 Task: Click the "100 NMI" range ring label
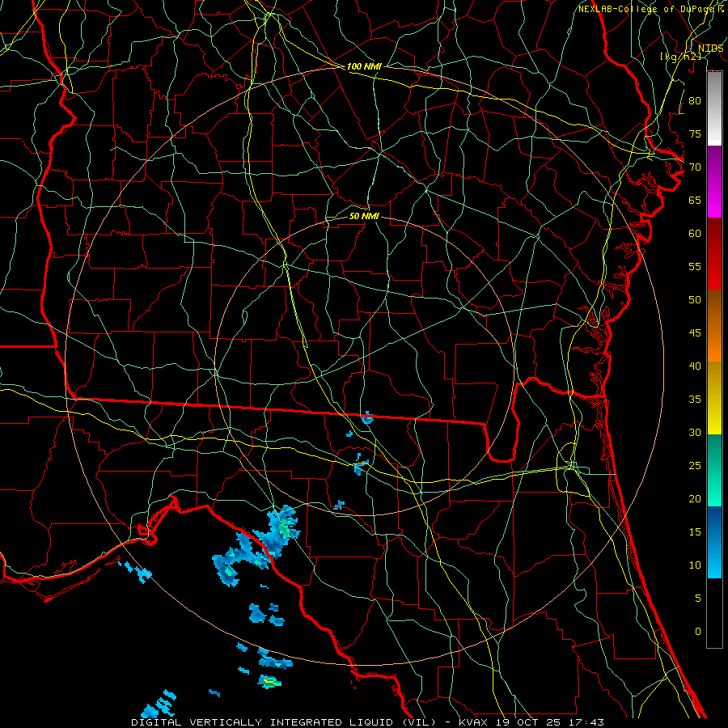364,66
